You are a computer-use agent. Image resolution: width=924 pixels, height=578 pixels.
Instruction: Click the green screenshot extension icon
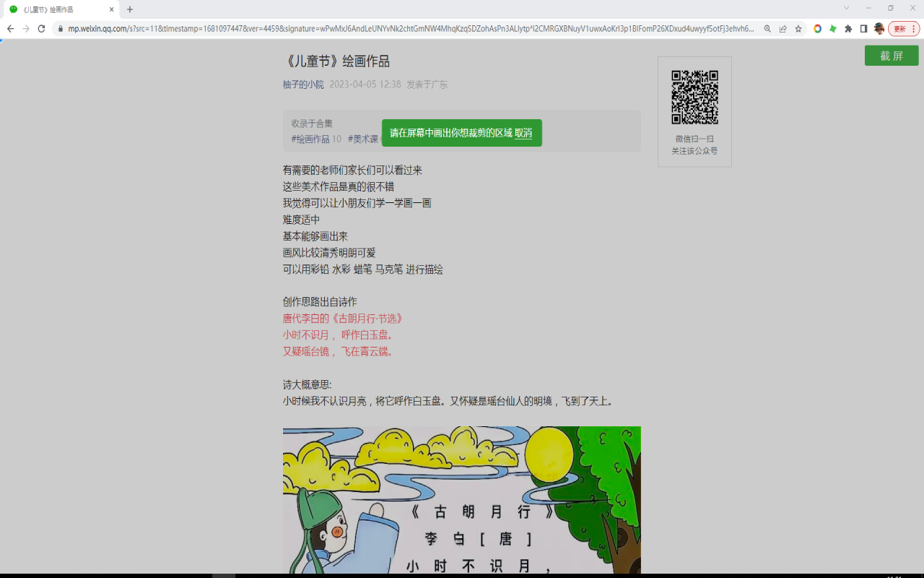(834, 29)
